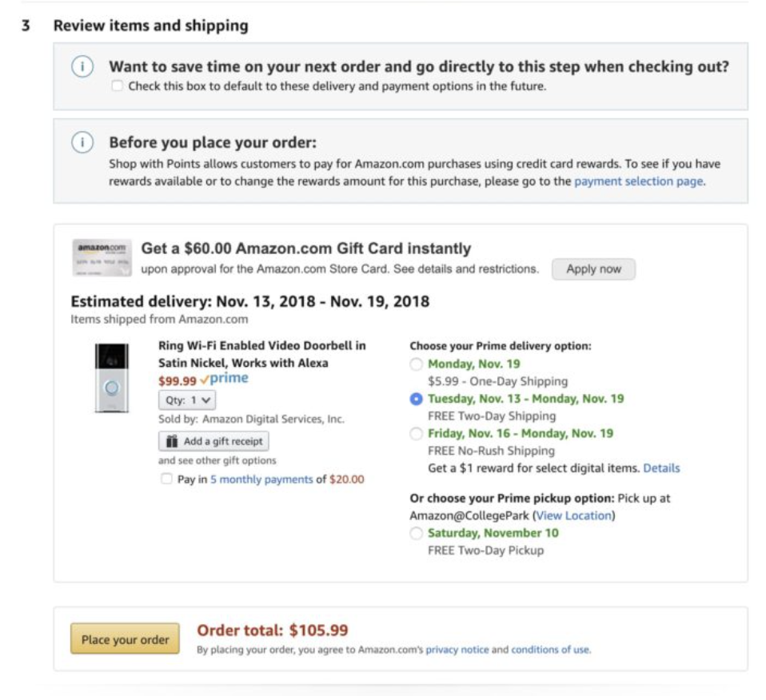Click the Apply now button

tap(593, 269)
